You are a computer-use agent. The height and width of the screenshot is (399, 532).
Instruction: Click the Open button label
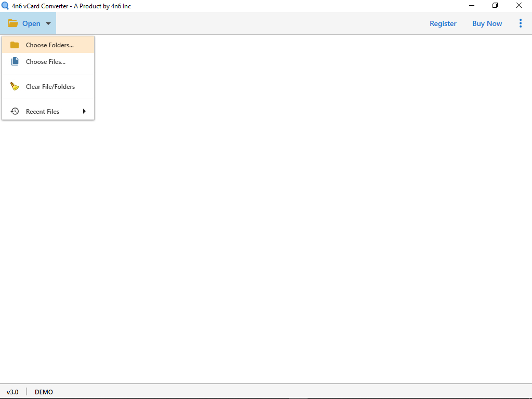click(31, 23)
